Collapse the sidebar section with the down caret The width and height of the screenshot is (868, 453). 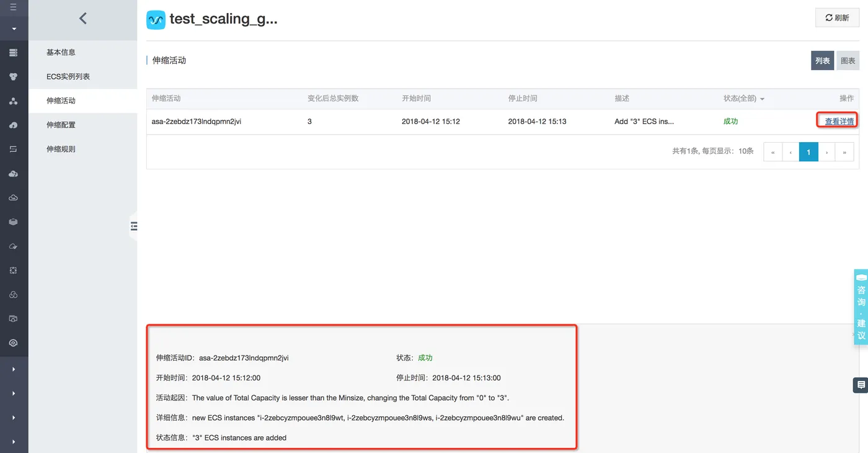(14, 29)
